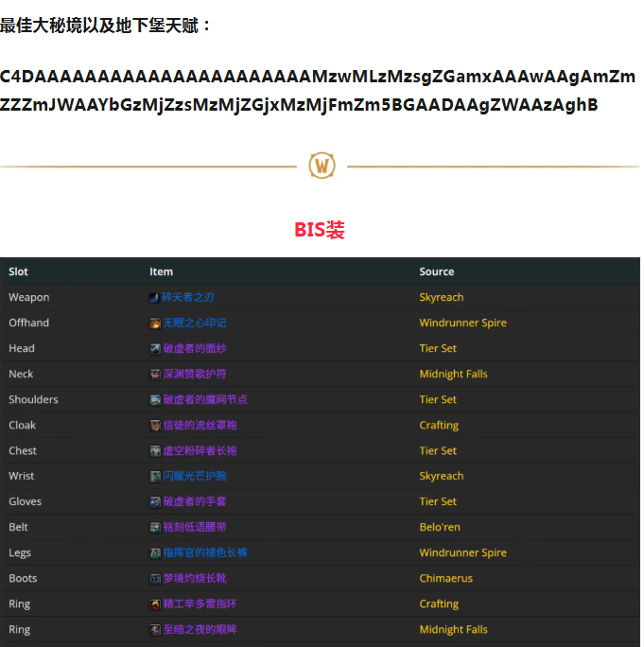Click the Belt item icon for 铭刻低语腰带
This screenshot has width=644, height=647.
tap(154, 527)
